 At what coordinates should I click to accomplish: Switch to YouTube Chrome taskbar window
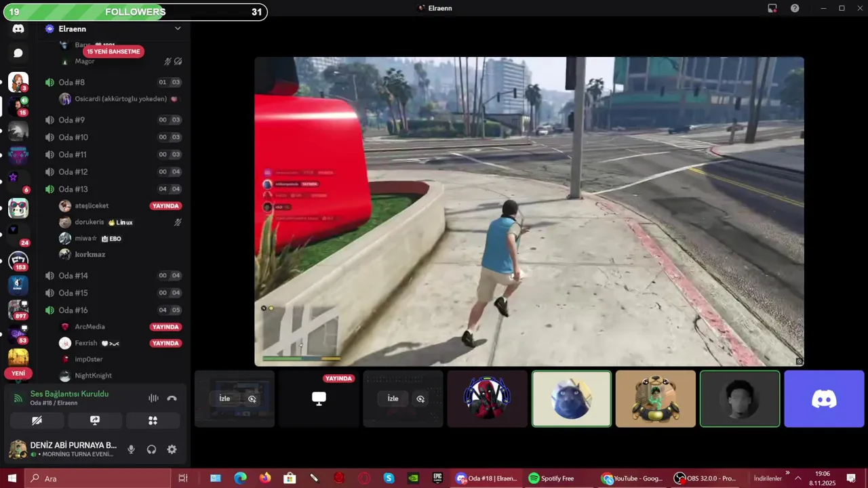(633, 479)
